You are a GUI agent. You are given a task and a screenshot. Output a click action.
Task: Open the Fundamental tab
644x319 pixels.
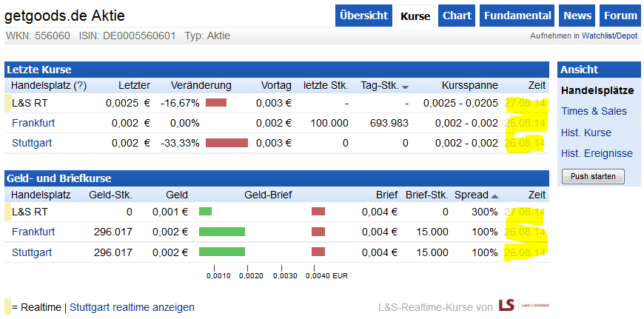tap(517, 16)
